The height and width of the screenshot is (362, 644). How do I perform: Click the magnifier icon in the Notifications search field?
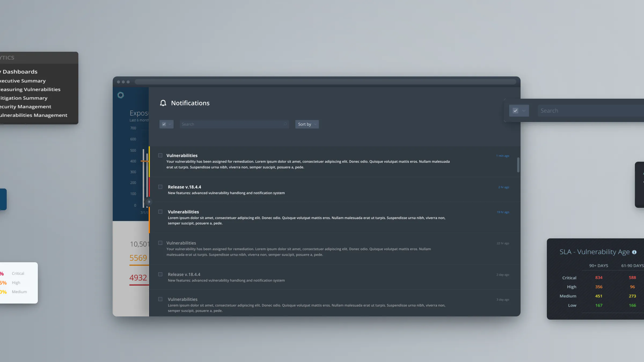(x=285, y=124)
